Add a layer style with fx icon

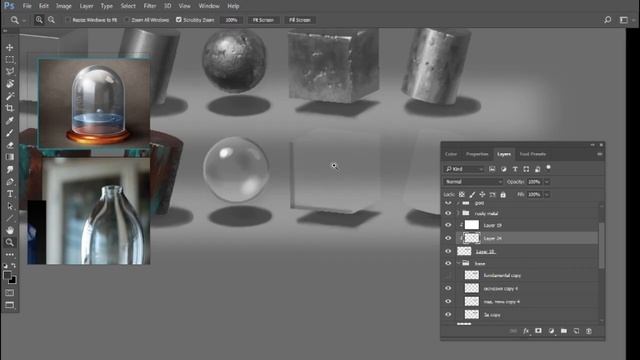[526, 331]
